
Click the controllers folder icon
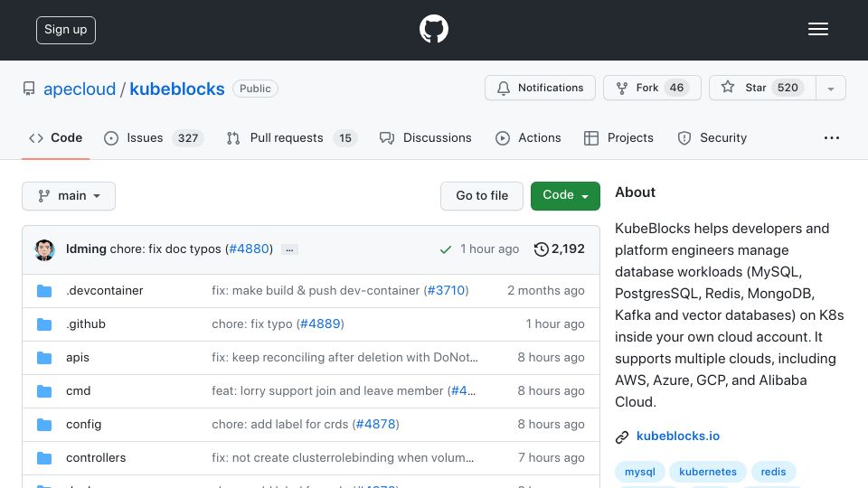pyautogui.click(x=44, y=458)
